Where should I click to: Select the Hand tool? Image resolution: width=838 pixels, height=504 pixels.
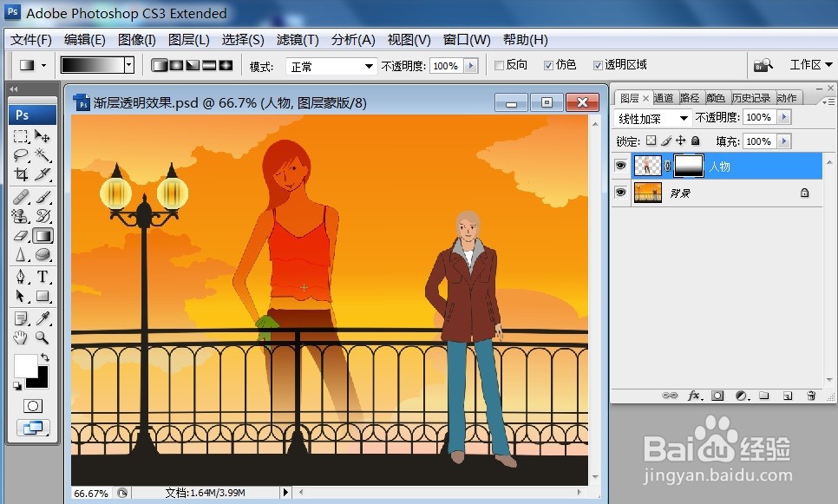coord(21,337)
